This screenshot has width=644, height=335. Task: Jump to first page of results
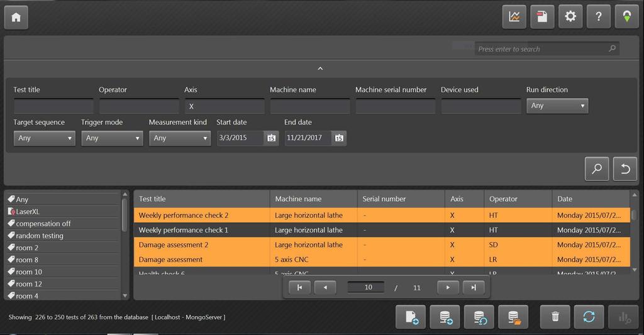300,287
